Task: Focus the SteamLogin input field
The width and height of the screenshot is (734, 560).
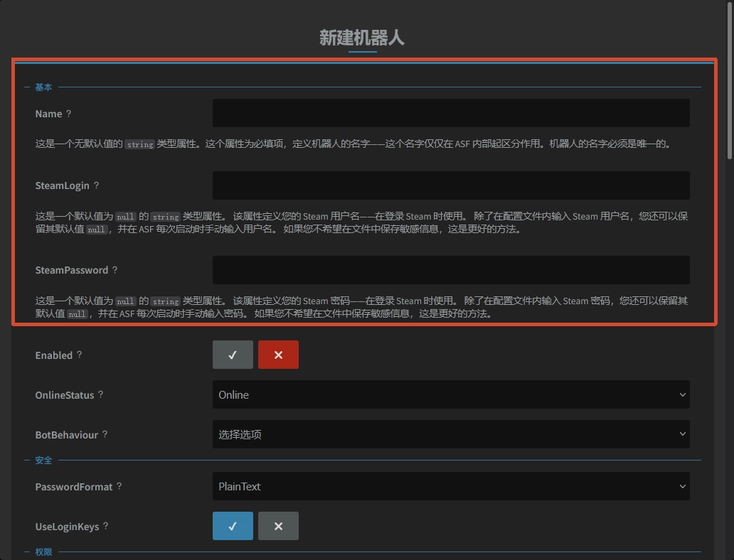Action: click(x=451, y=185)
